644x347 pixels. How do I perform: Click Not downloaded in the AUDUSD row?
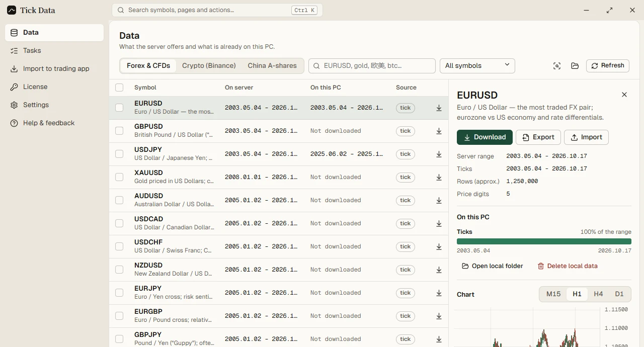pyautogui.click(x=336, y=200)
